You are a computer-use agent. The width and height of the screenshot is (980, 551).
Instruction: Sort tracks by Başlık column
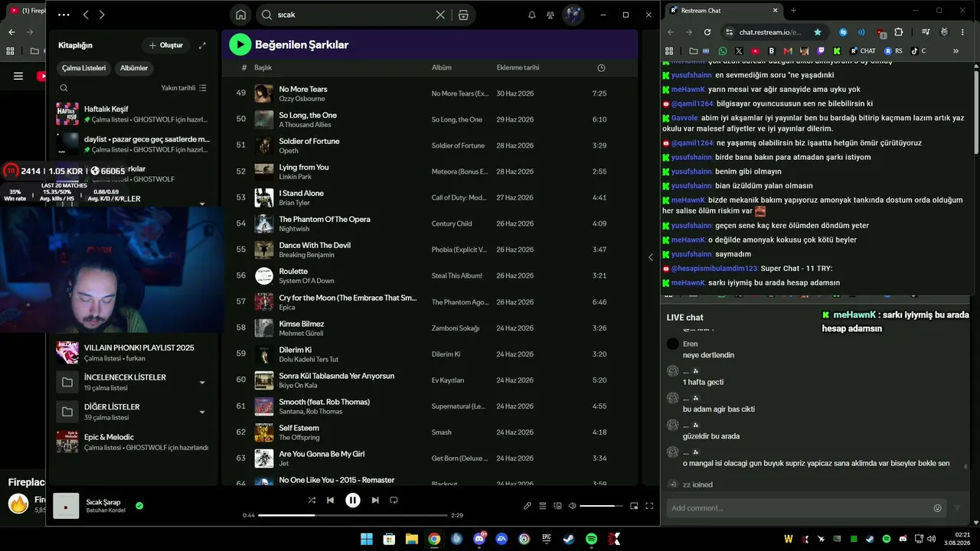click(x=263, y=67)
